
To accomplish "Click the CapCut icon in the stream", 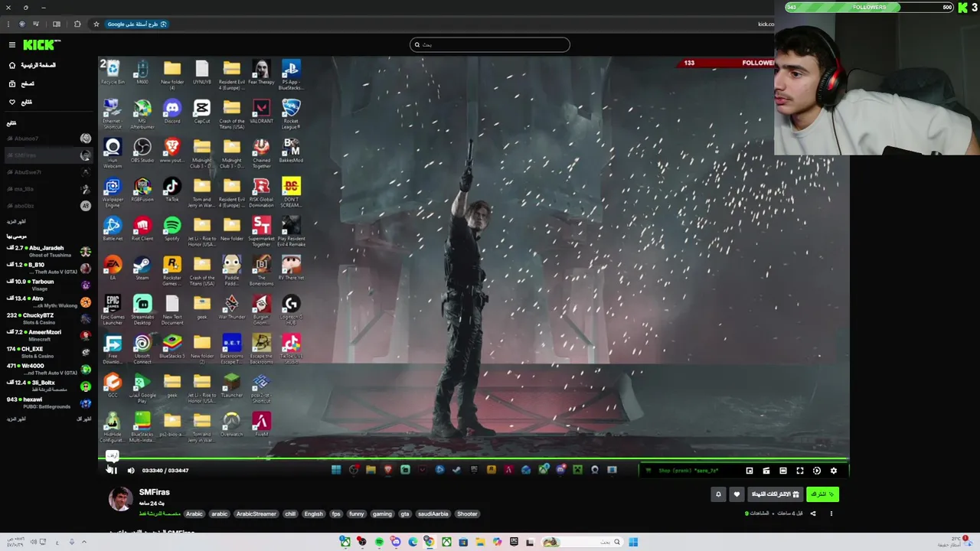I will coord(202,112).
